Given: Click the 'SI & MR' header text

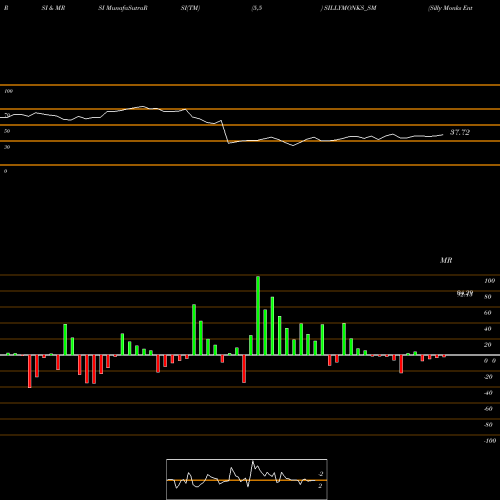Looking at the screenshot, I should point(53,8).
